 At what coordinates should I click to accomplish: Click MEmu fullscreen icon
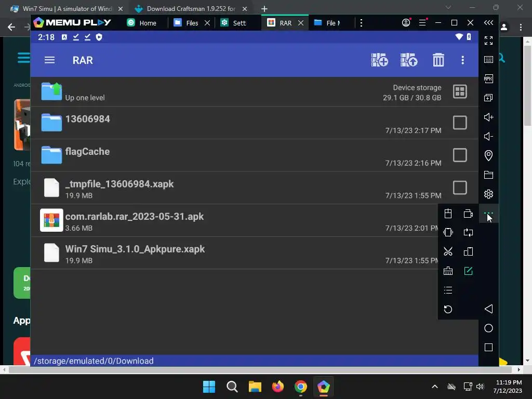click(488, 41)
